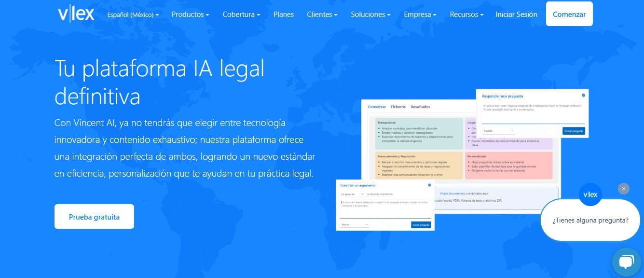Open the Soluciones dropdown
The width and height of the screenshot is (644, 278).
pos(370,14)
